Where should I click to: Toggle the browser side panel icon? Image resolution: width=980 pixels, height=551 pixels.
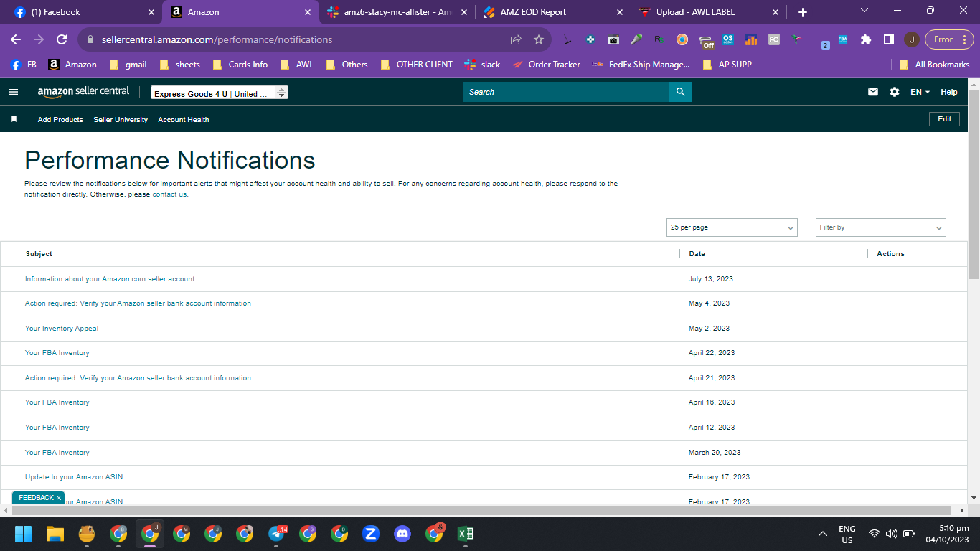(x=888, y=39)
